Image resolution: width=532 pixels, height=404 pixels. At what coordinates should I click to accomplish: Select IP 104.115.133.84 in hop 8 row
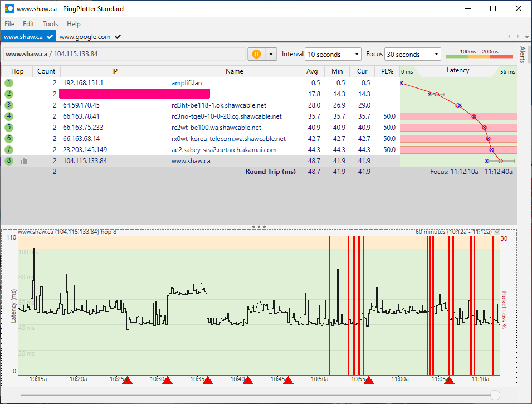pyautogui.click(x=85, y=161)
